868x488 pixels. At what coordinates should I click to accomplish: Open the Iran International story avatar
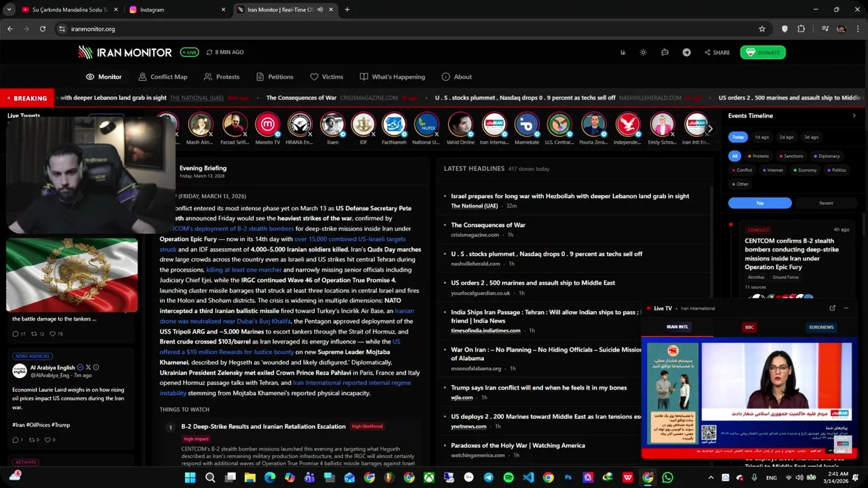point(494,125)
